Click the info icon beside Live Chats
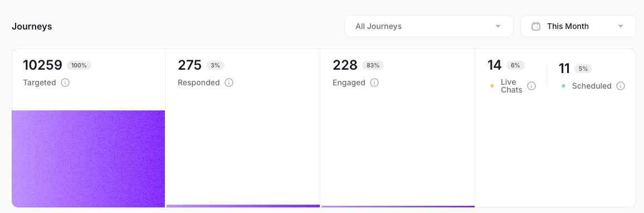The height and width of the screenshot is (213, 644). pyautogui.click(x=531, y=86)
